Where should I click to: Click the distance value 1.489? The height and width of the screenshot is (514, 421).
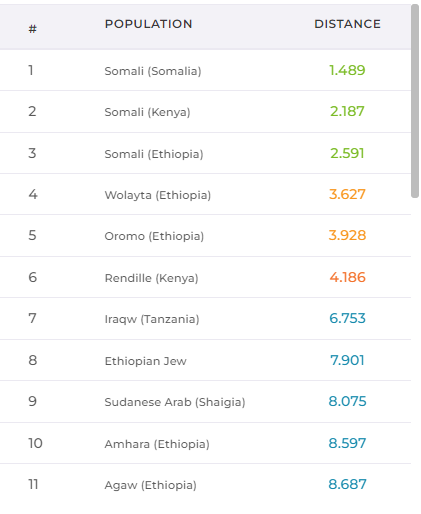tap(347, 70)
